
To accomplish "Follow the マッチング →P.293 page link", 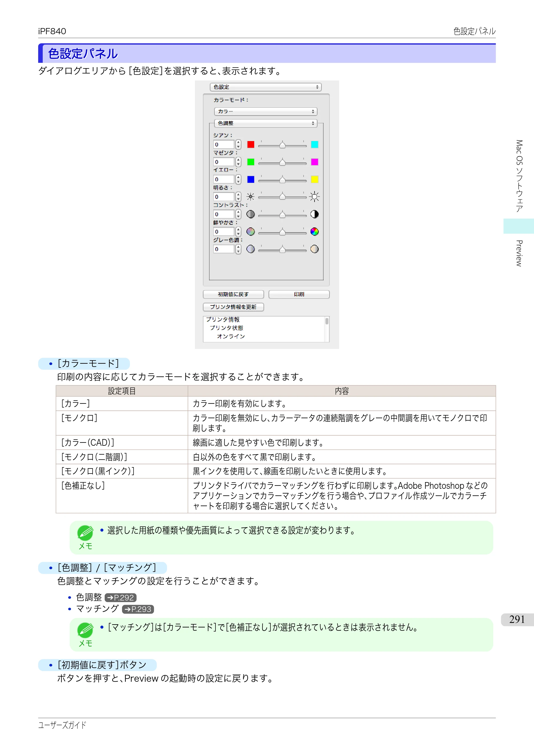I will pyautogui.click(x=138, y=609).
